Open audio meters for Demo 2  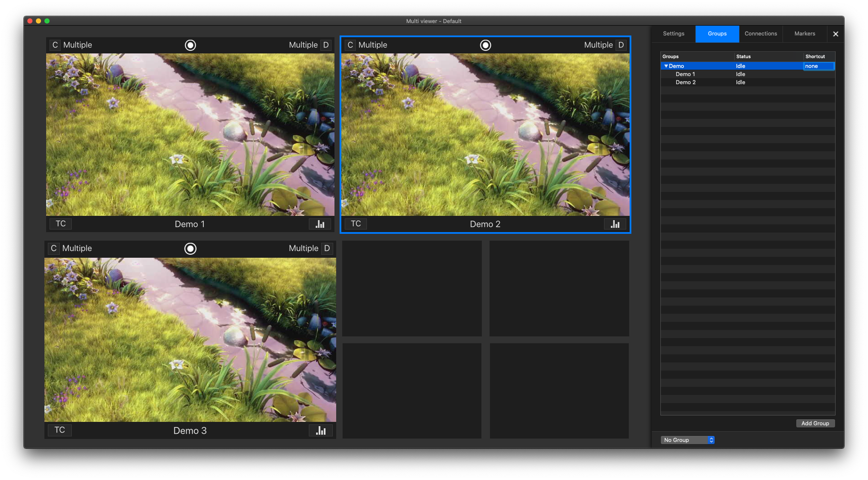coord(615,224)
